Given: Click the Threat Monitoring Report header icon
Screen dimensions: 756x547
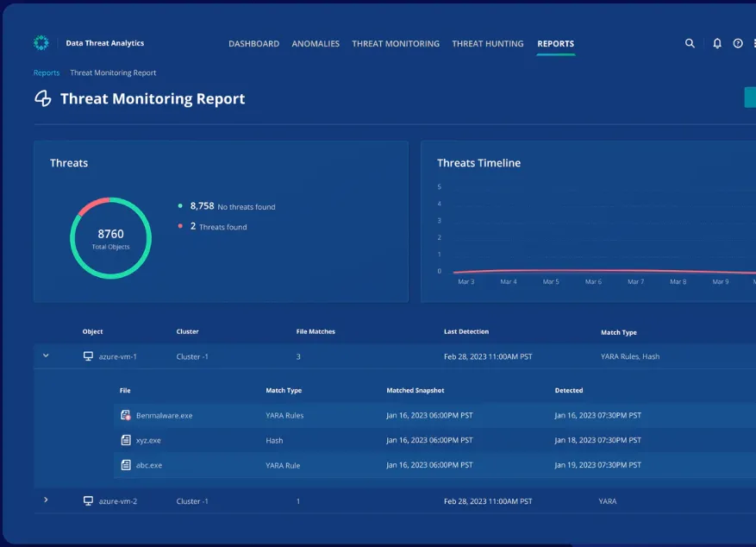Looking at the screenshot, I should pyautogui.click(x=41, y=98).
